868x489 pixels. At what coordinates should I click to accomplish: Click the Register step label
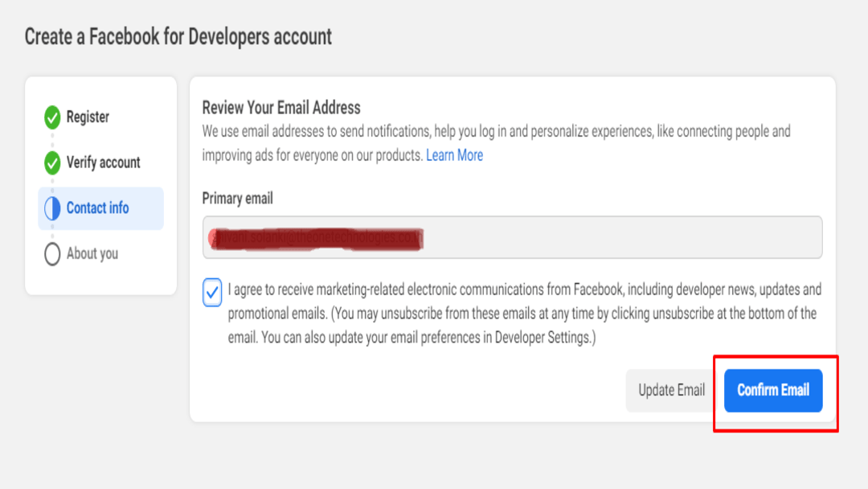point(90,117)
